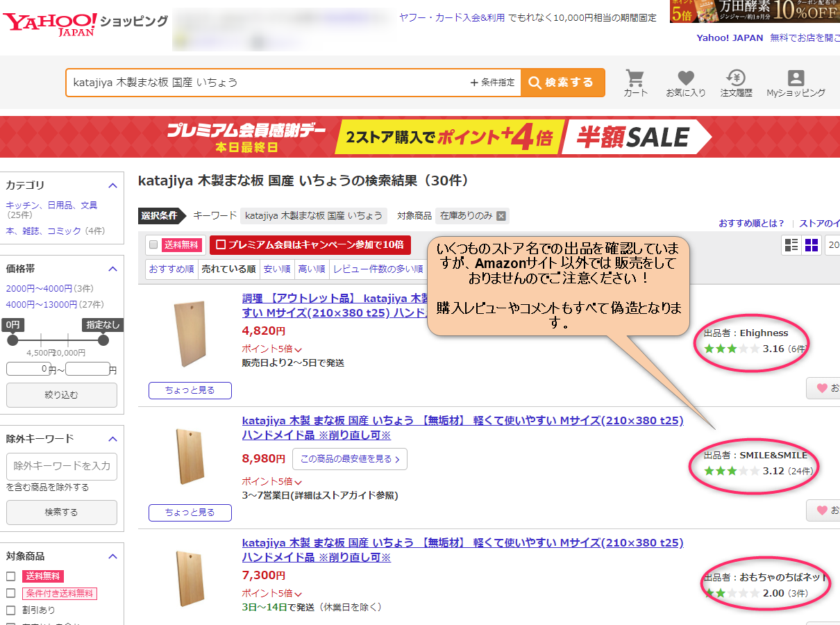Open the ヤフー・カード入会&利用 link
The width and height of the screenshot is (840, 625).
tap(452, 18)
